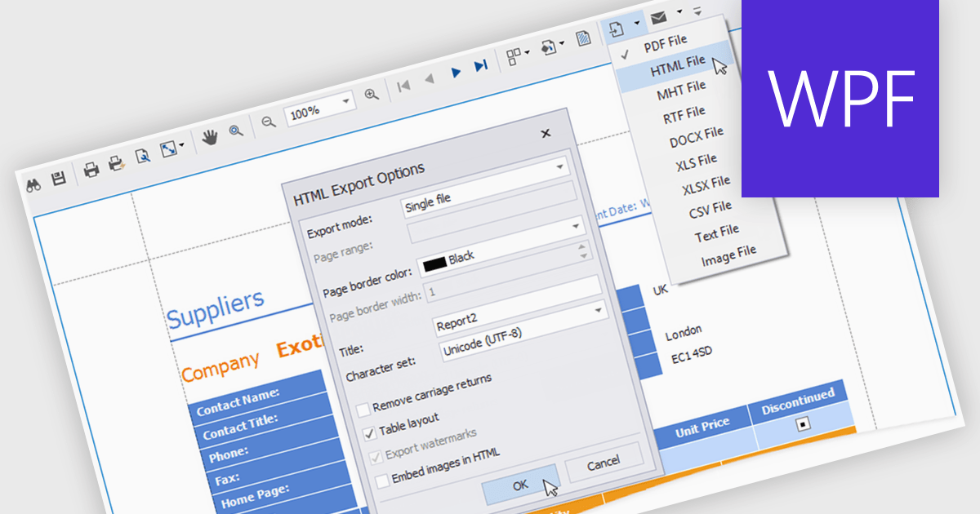Click the Zoom Out icon
The width and height of the screenshot is (980, 514).
(x=268, y=121)
